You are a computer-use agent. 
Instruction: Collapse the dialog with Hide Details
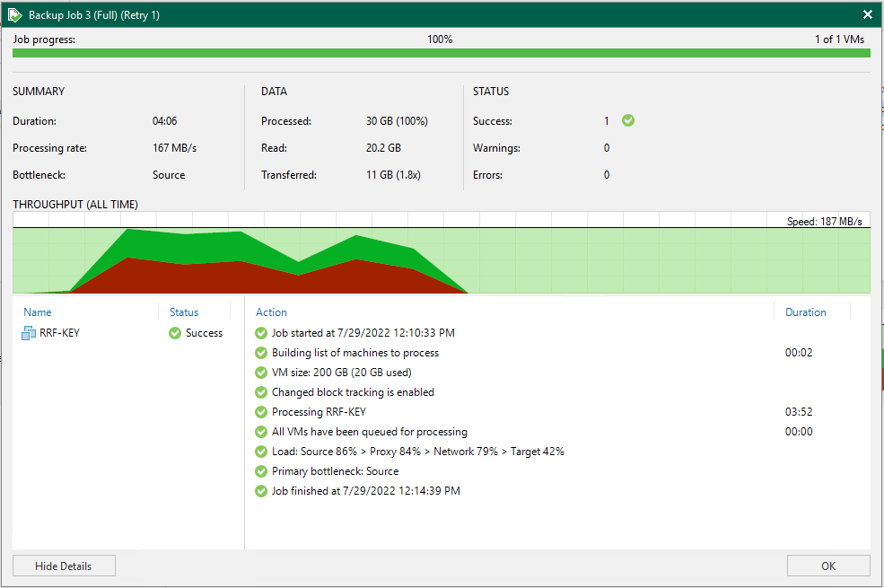[64, 566]
